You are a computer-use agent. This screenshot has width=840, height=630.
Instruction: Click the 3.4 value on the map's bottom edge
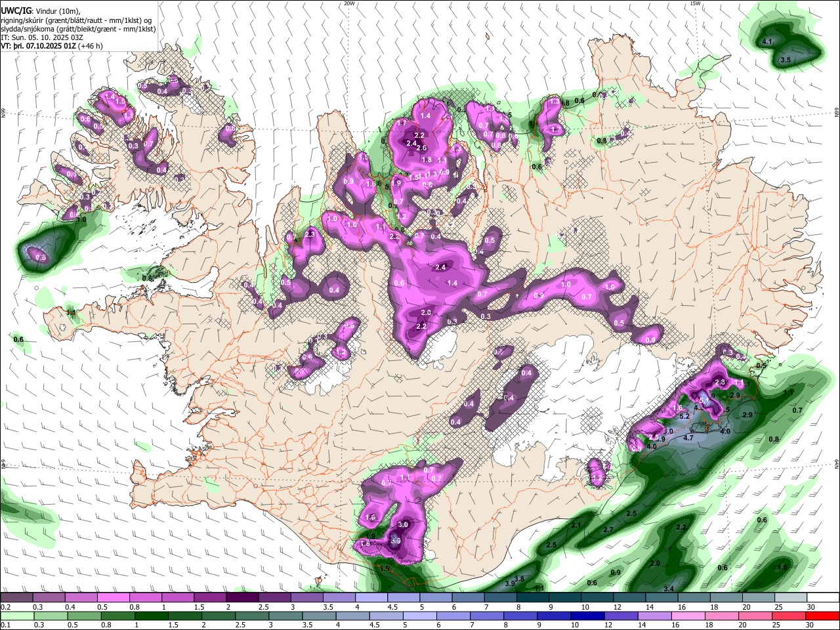pos(669,589)
